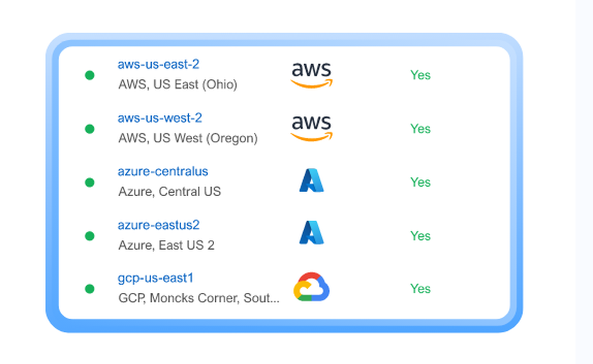
Task: Open the azure-eastus2 region link
Action: (x=159, y=225)
